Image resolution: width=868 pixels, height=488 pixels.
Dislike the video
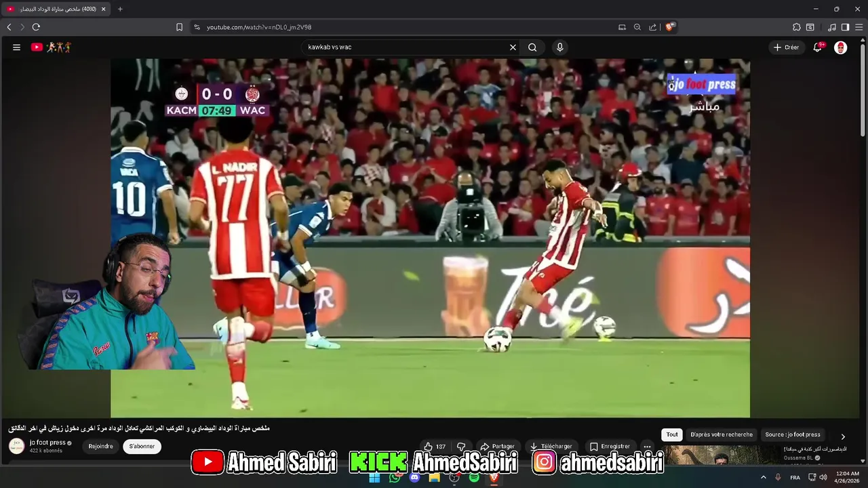pyautogui.click(x=461, y=447)
